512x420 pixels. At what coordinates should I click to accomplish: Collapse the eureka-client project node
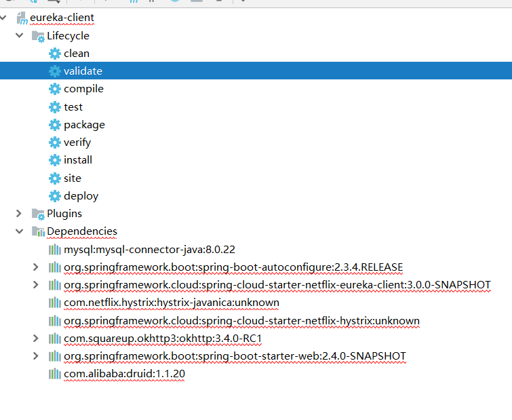[3, 18]
